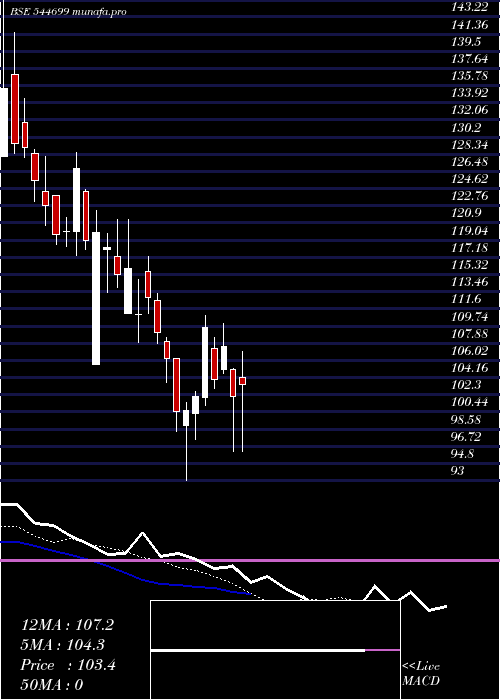Click the tall white candle spanning 119 to 104

click(x=96, y=298)
